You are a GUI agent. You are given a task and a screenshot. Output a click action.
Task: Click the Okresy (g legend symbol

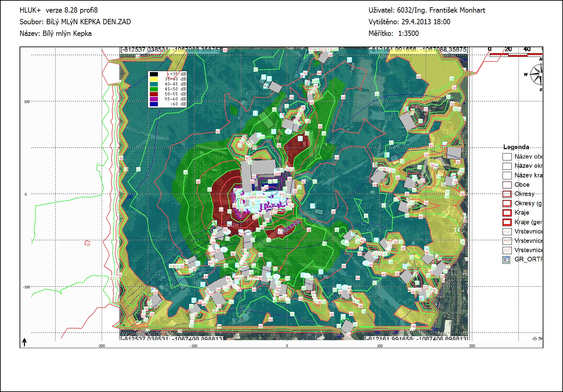point(507,203)
